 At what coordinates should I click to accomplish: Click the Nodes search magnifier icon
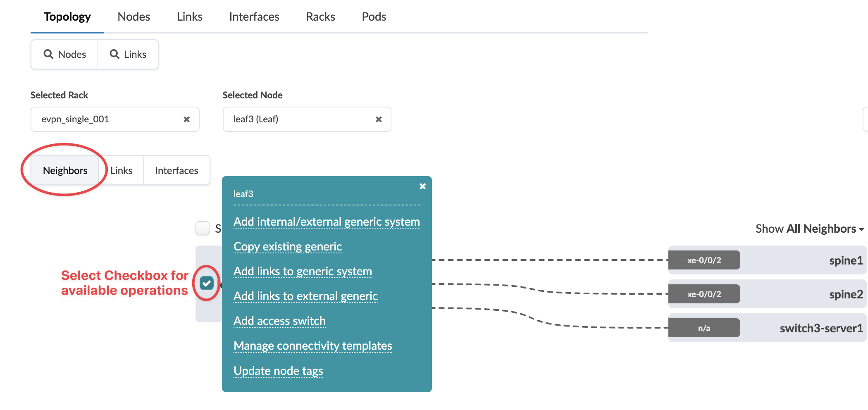point(49,54)
